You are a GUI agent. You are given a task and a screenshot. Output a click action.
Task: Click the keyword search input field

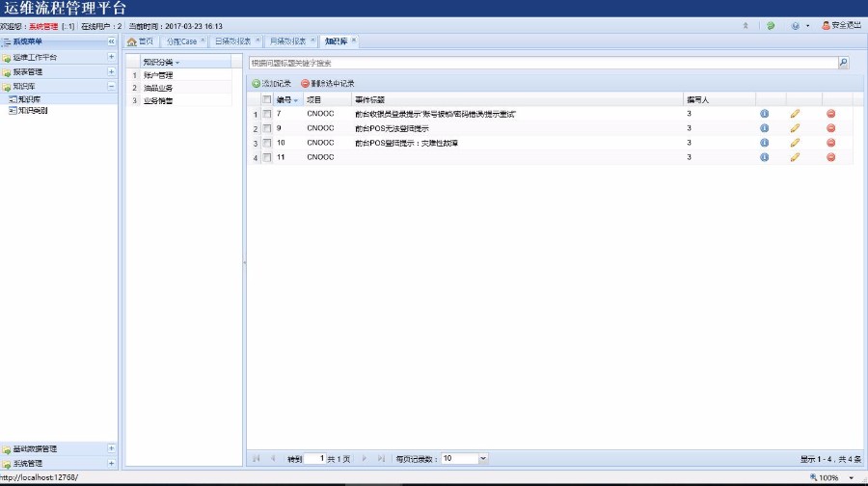[x=544, y=63]
